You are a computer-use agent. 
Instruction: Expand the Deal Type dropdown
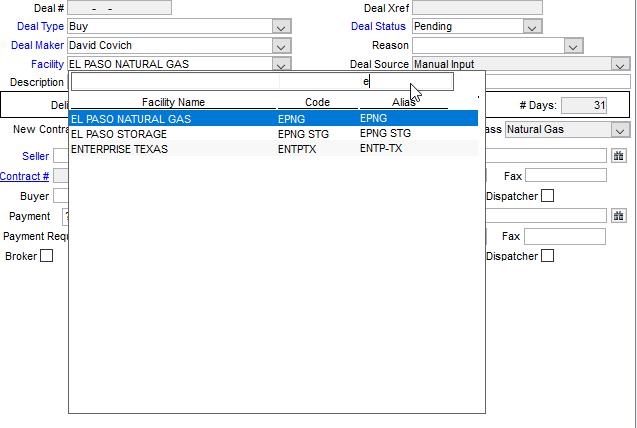281,27
